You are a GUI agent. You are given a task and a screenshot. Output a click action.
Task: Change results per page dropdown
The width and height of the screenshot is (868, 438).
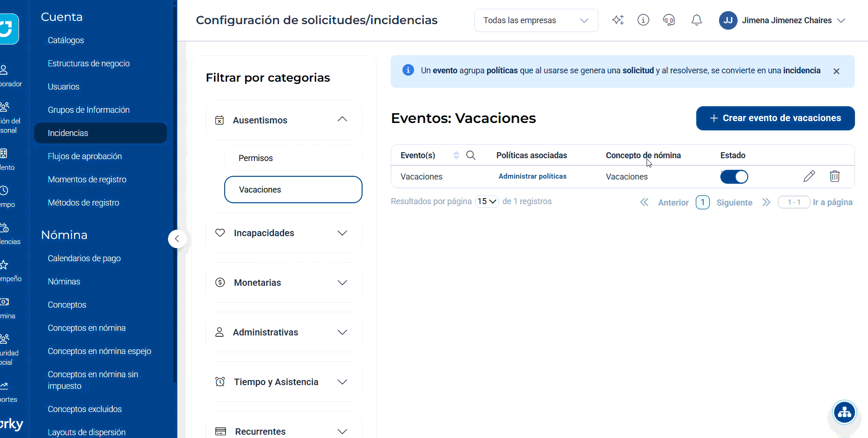coord(487,201)
